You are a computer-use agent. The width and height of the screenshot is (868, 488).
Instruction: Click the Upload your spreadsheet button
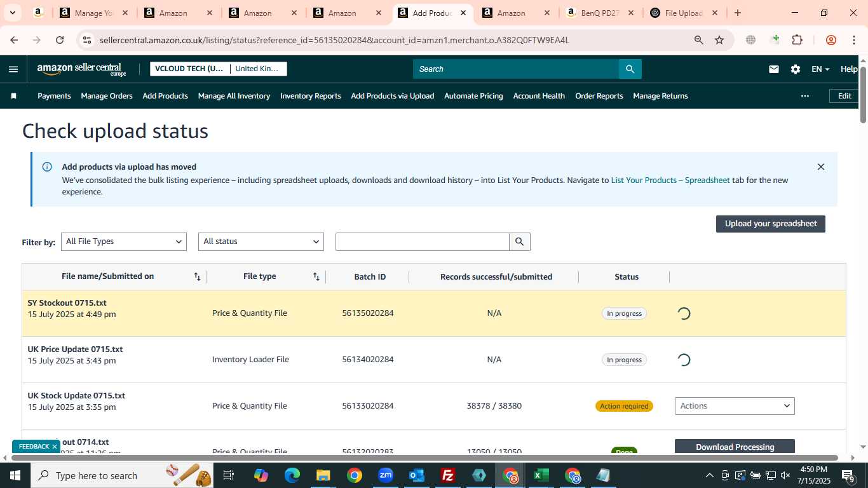(771, 224)
